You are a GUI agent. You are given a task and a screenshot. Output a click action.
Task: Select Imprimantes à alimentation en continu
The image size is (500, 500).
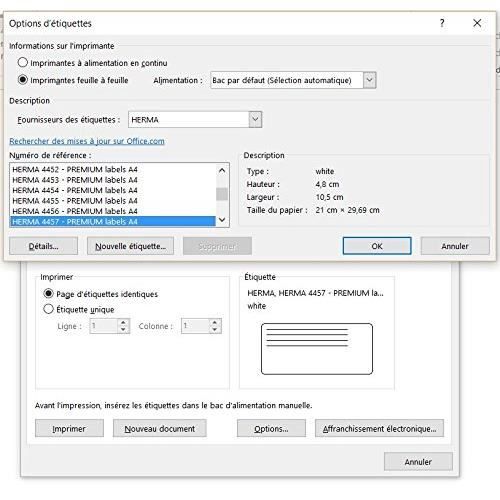[23, 62]
